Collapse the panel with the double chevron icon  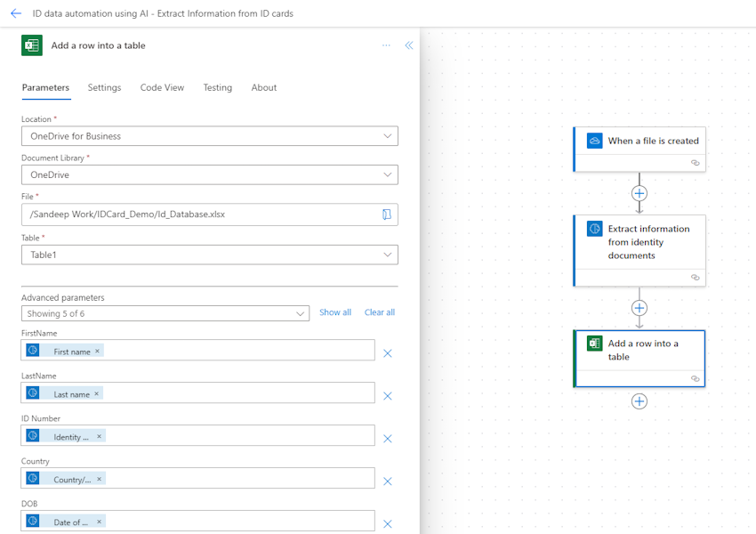point(409,45)
